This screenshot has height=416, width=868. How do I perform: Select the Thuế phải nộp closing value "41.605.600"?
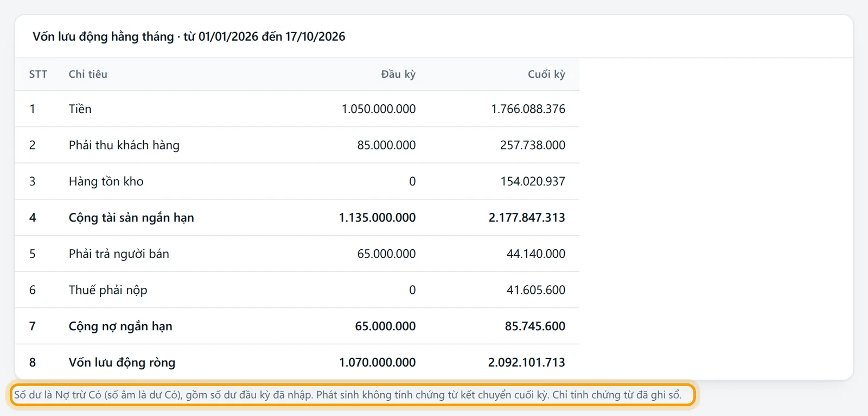tap(536, 291)
